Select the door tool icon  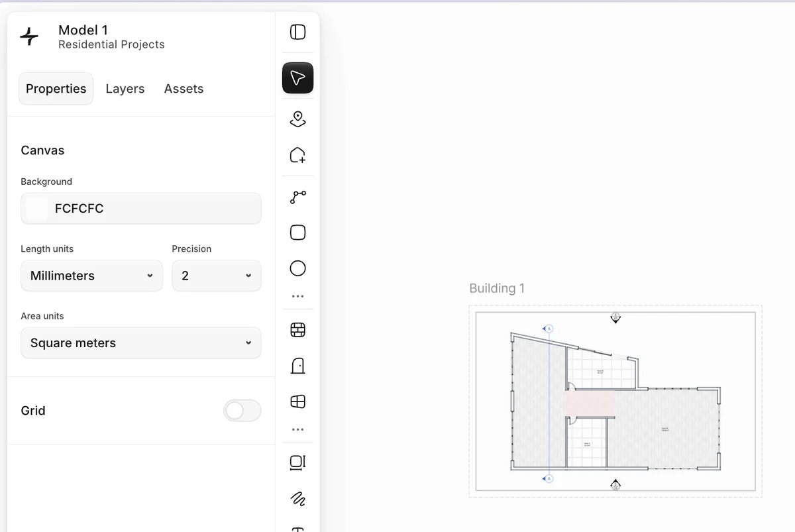[298, 366]
